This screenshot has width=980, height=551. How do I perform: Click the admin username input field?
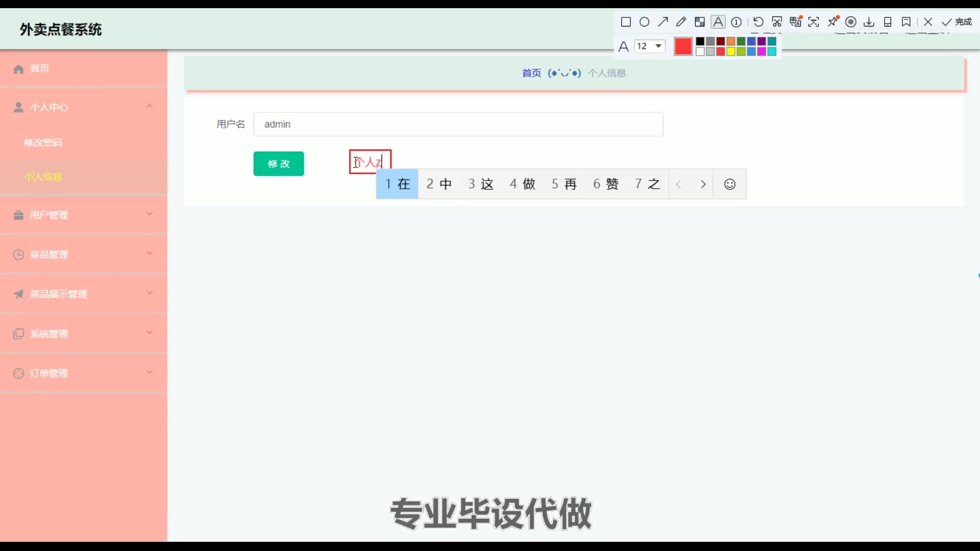coord(458,124)
